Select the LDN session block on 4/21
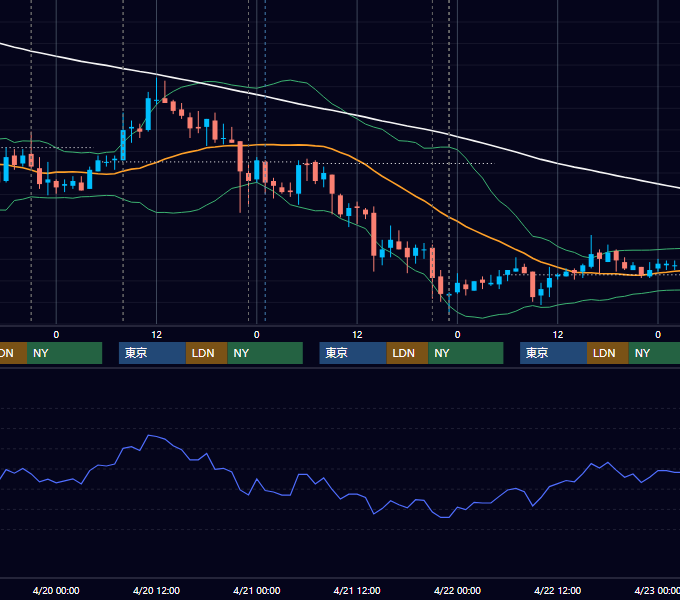Image resolution: width=680 pixels, height=600 pixels. coord(407,353)
